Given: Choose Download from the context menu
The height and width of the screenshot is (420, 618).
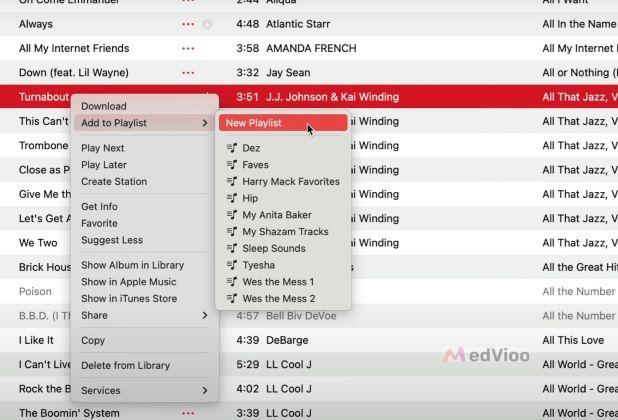Looking at the screenshot, I should (144, 106).
